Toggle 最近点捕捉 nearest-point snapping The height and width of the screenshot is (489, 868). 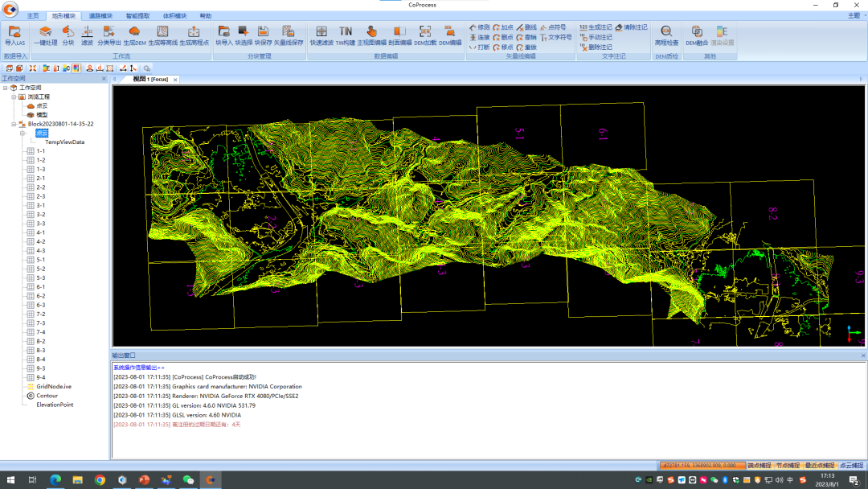coord(820,466)
